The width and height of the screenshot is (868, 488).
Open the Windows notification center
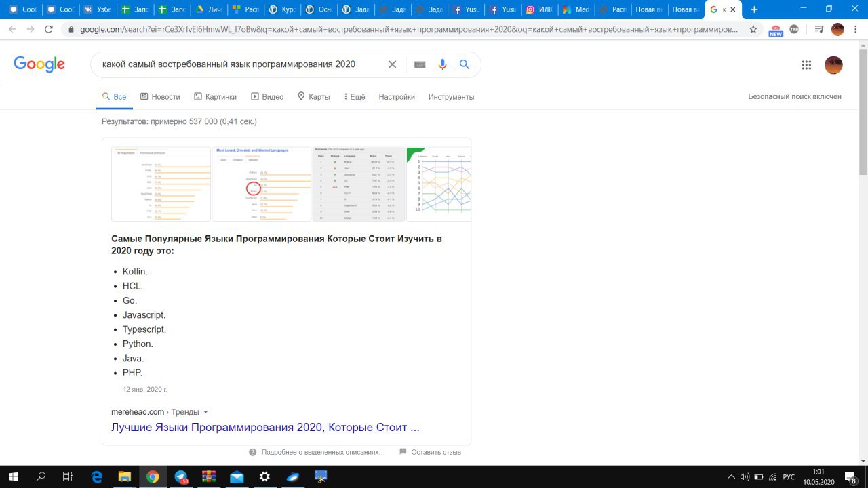point(851,476)
